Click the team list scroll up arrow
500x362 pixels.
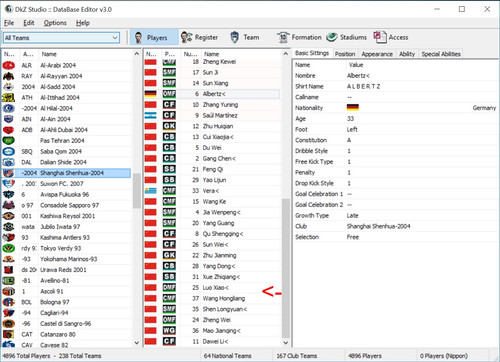tap(137, 54)
